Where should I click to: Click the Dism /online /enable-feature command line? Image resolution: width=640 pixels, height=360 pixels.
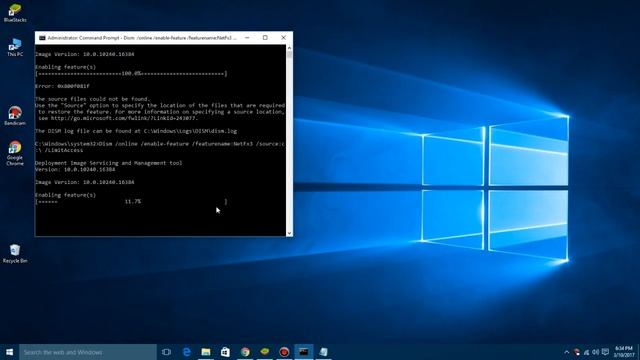pyautogui.click(x=160, y=147)
